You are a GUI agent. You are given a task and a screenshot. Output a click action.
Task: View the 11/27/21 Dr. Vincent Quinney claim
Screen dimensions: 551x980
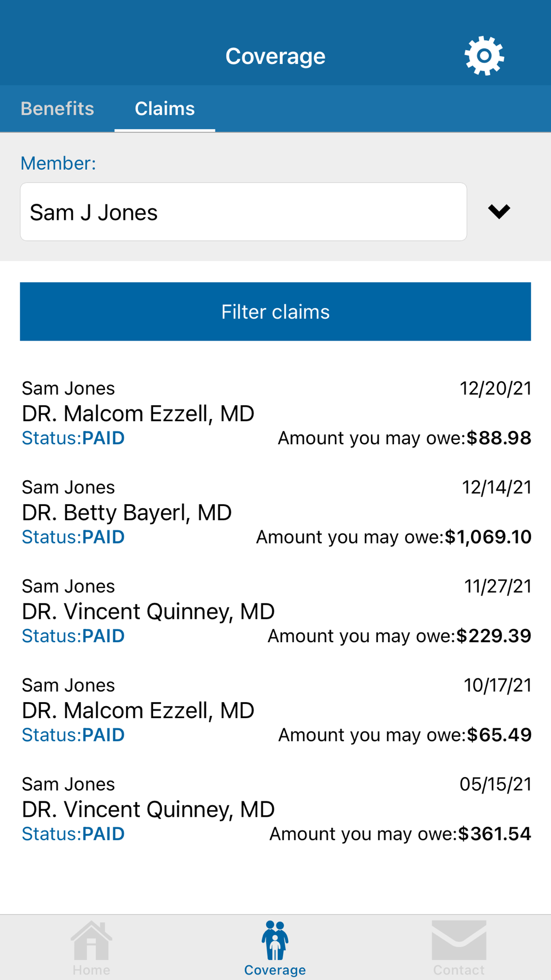148,611
